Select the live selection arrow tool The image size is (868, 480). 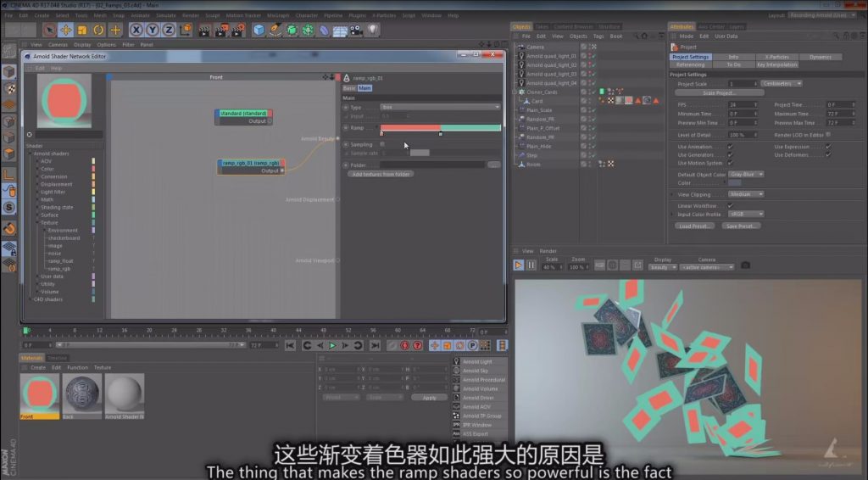pos(49,30)
